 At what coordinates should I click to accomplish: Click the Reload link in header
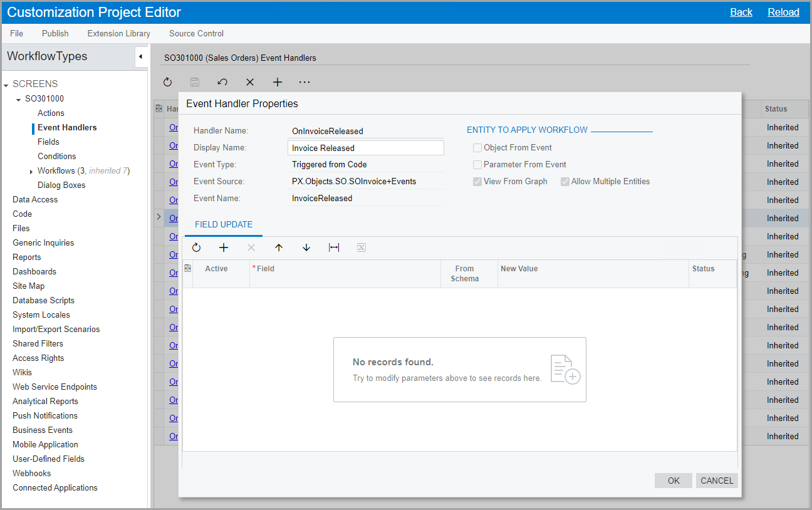point(783,12)
